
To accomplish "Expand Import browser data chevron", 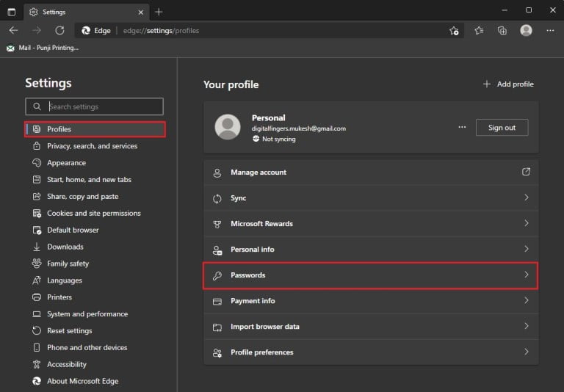I will tap(527, 326).
